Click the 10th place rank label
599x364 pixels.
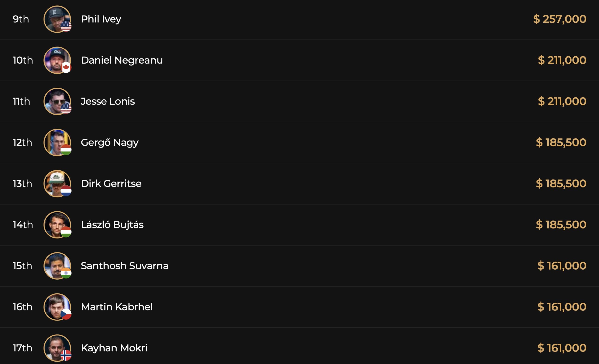[x=23, y=60]
